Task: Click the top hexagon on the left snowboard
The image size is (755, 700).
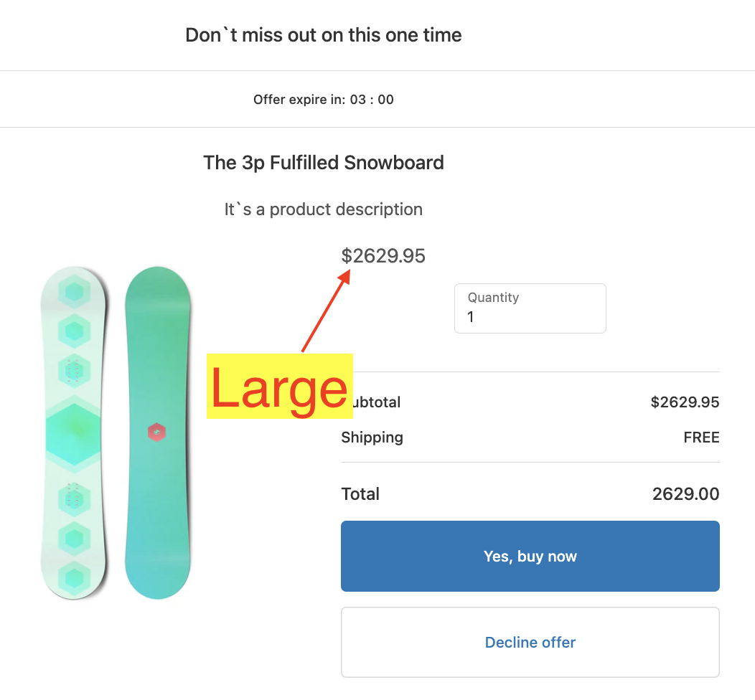Action: pyautogui.click(x=74, y=292)
